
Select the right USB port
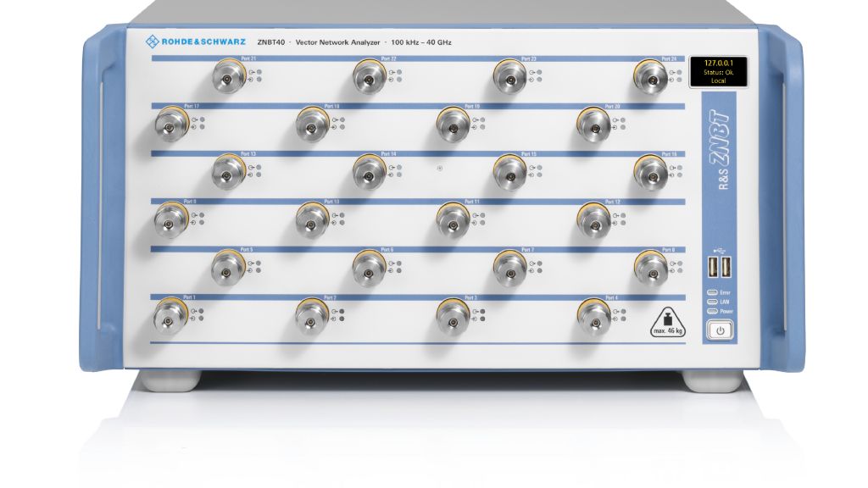click(x=726, y=268)
